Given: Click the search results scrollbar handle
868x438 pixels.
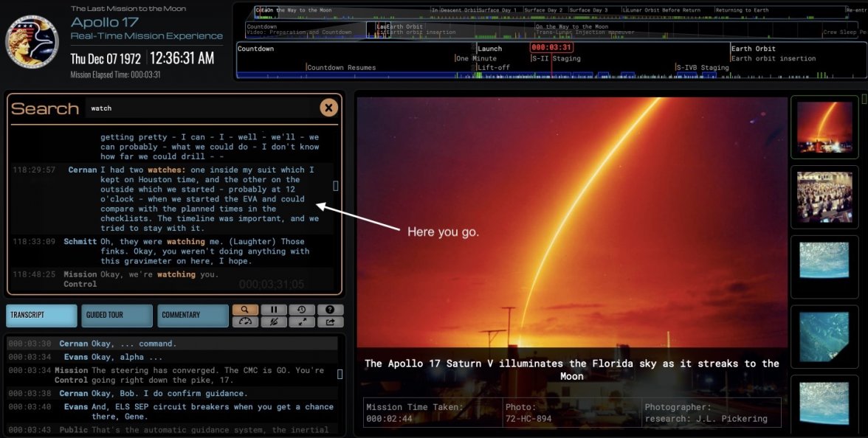Looking at the screenshot, I should (x=336, y=186).
